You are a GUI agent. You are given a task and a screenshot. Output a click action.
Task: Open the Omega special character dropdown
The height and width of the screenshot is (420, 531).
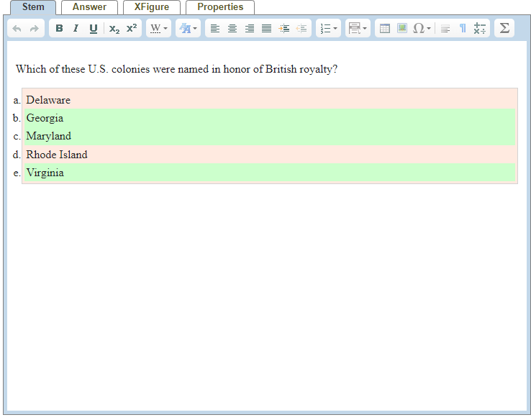(x=422, y=29)
